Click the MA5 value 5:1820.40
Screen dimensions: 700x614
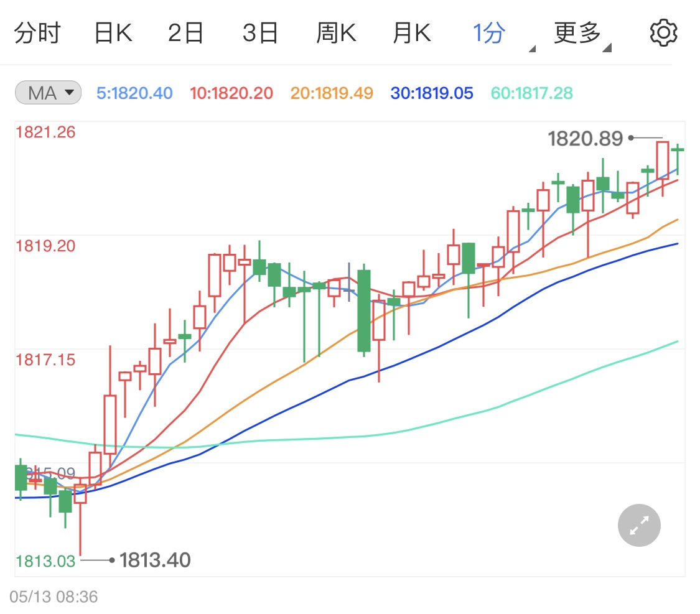[134, 93]
